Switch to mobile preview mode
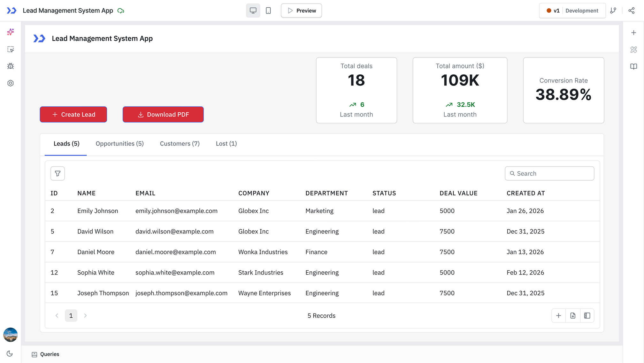This screenshot has width=644, height=363. coord(268,10)
